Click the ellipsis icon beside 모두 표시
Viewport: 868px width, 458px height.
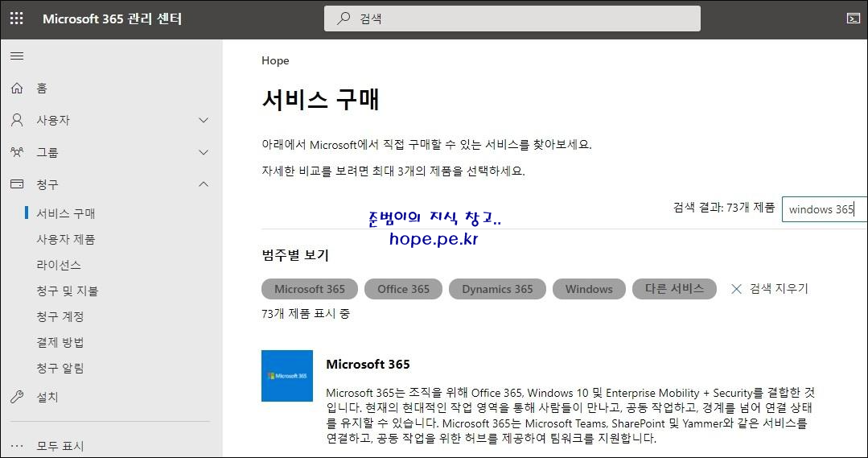pyautogui.click(x=17, y=446)
